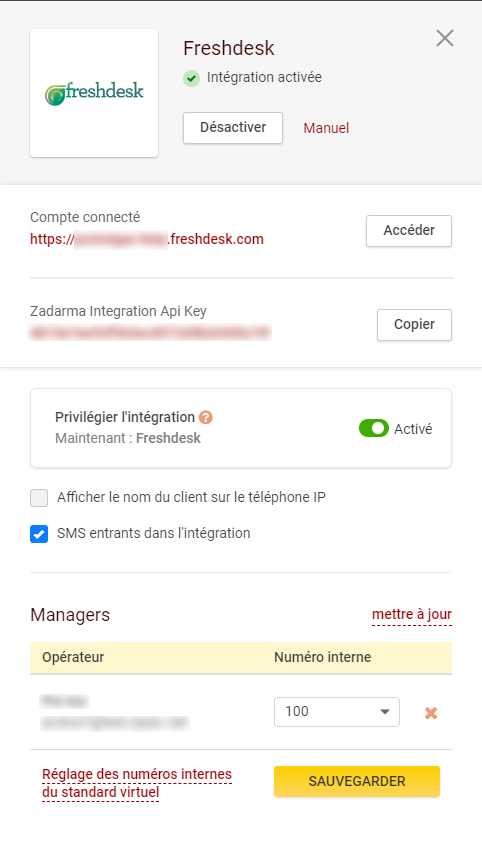Open the Manuel link
The height and width of the screenshot is (854, 482).
326,128
